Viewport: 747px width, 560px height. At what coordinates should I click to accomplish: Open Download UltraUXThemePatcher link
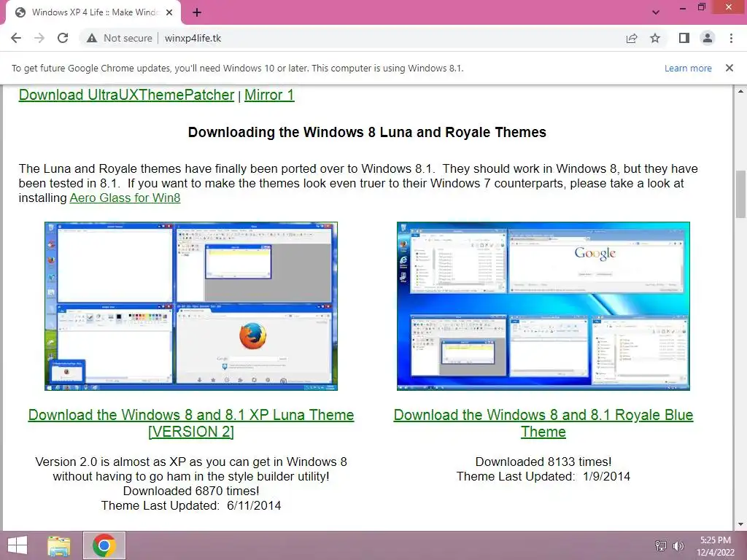coord(126,95)
